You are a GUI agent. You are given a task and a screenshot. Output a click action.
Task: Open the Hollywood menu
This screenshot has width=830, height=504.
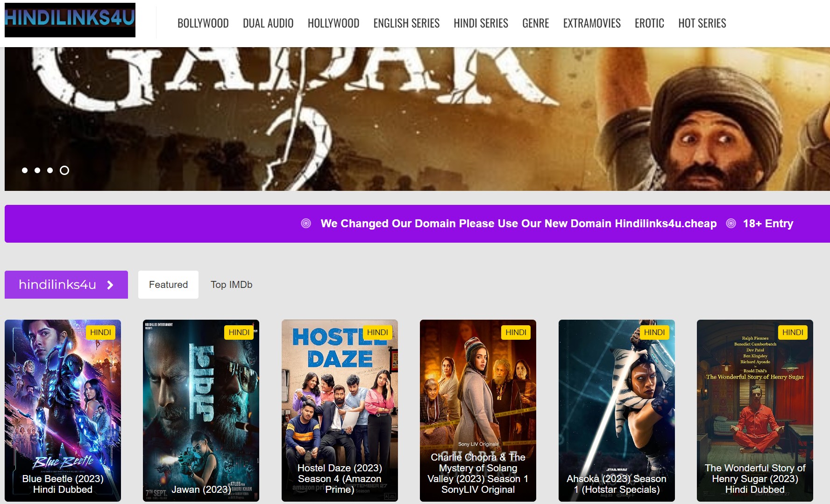[333, 23]
